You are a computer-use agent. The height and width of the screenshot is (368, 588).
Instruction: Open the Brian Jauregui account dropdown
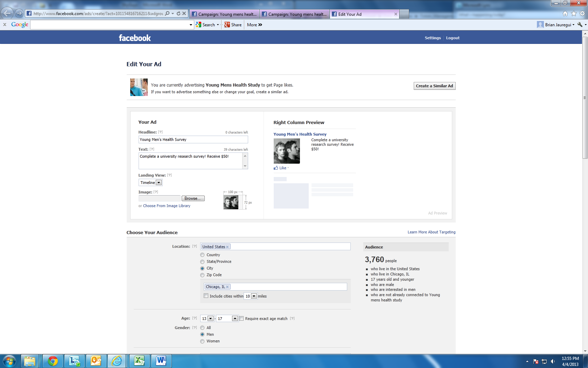(x=556, y=25)
